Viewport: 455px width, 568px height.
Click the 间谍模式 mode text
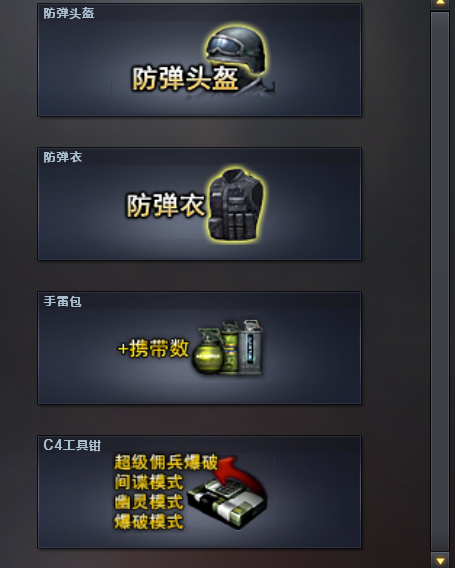[149, 482]
